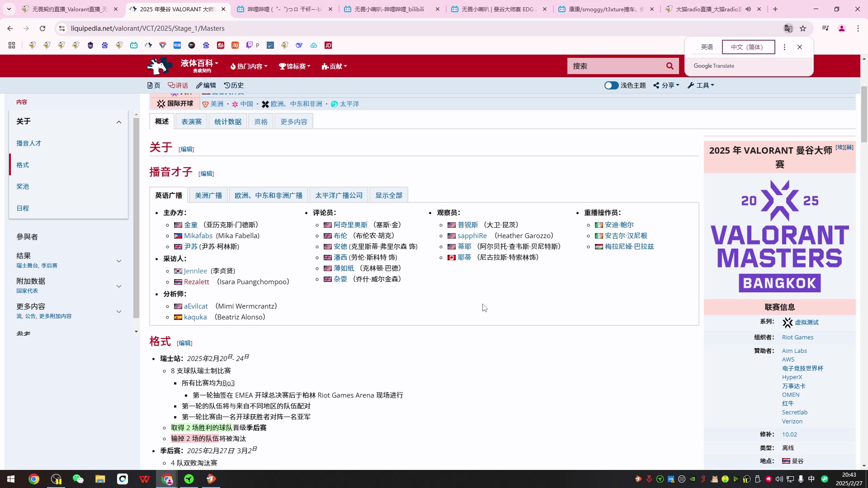This screenshot has height=488, width=868.
Task: Expand the 附加数据 sidebar section
Action: (x=119, y=286)
